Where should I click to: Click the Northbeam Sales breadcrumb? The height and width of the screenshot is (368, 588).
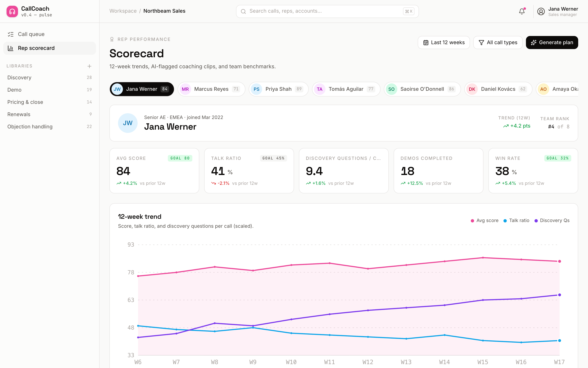coord(164,11)
